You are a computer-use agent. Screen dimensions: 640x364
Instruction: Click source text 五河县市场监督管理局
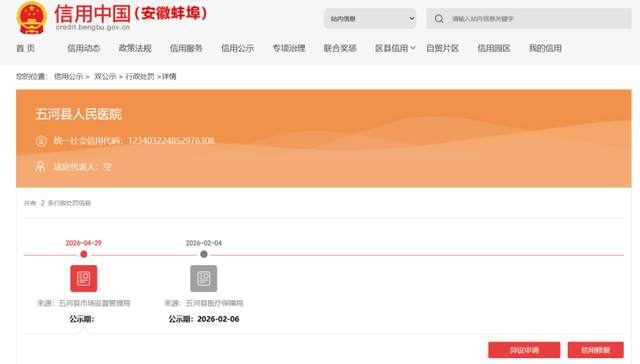click(x=94, y=303)
